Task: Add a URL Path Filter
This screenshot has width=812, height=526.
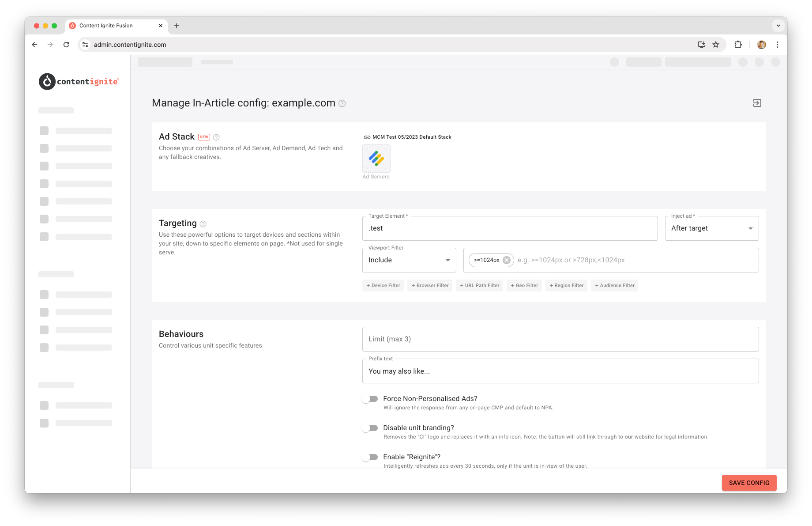Action: 479,286
